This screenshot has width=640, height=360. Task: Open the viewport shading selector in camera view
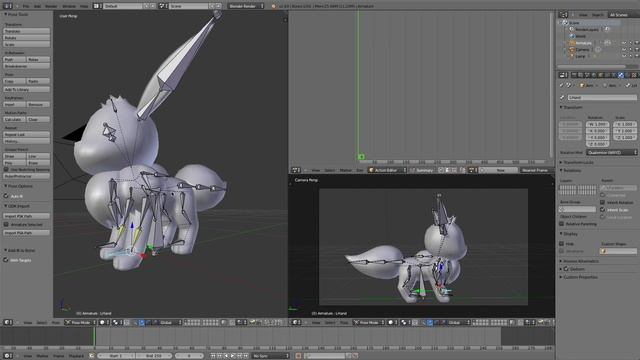point(393,322)
